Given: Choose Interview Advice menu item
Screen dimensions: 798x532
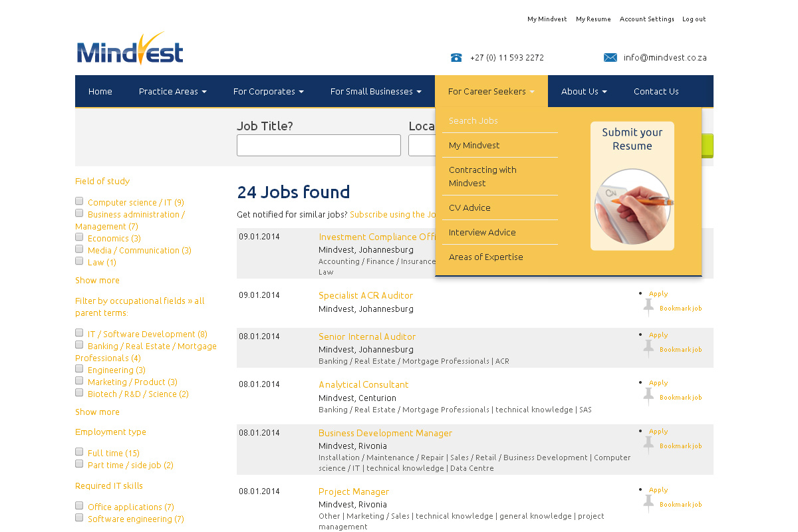Looking at the screenshot, I should (x=482, y=233).
